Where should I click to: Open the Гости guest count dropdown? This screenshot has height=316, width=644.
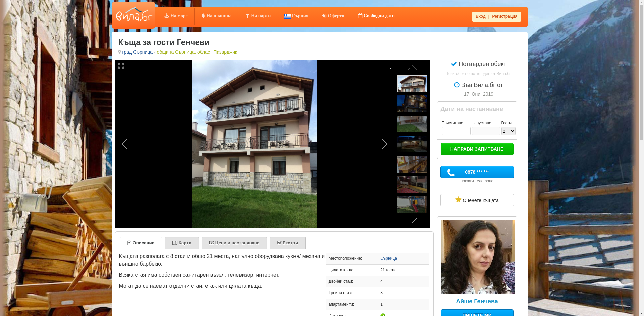(x=508, y=131)
